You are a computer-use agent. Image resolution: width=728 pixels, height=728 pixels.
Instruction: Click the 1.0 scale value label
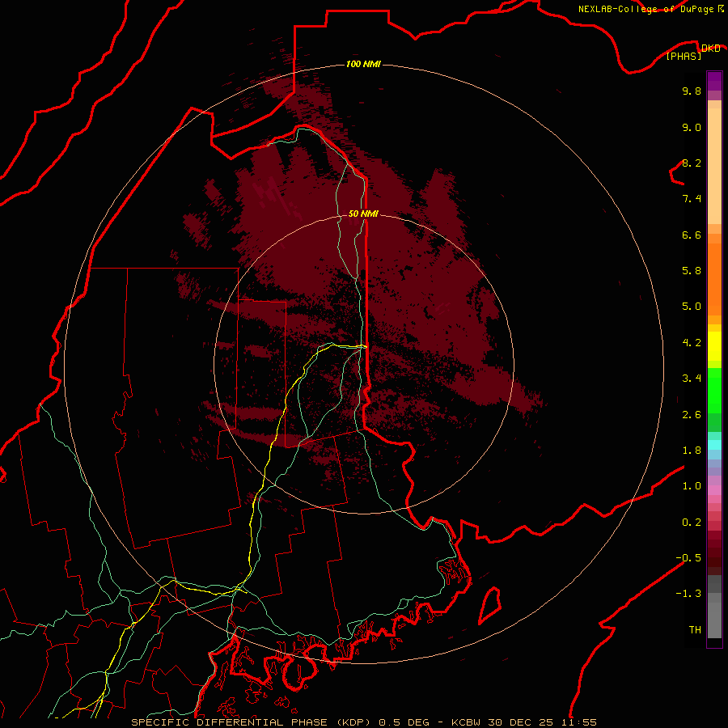click(x=692, y=486)
